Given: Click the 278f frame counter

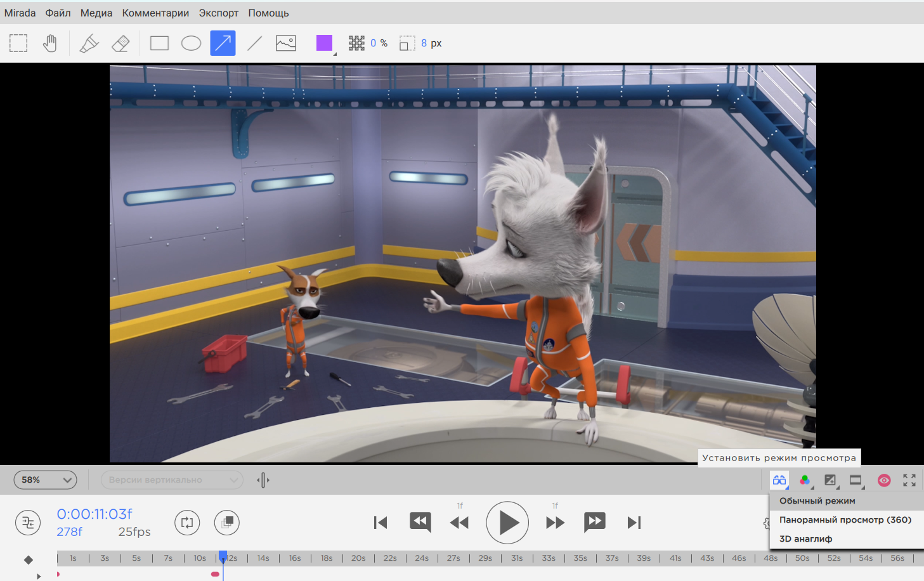Looking at the screenshot, I should coord(70,532).
